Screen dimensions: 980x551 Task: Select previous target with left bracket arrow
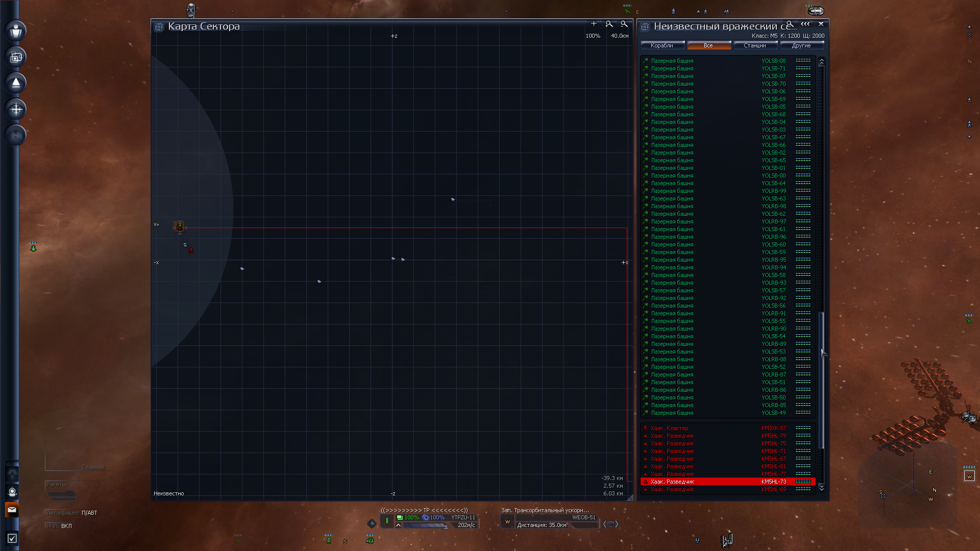click(605, 524)
